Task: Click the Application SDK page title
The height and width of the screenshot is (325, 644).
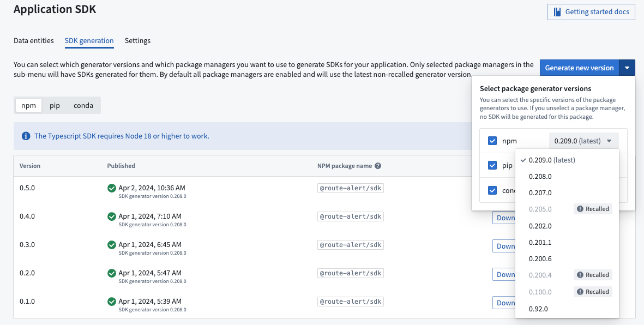Action: coord(55,9)
